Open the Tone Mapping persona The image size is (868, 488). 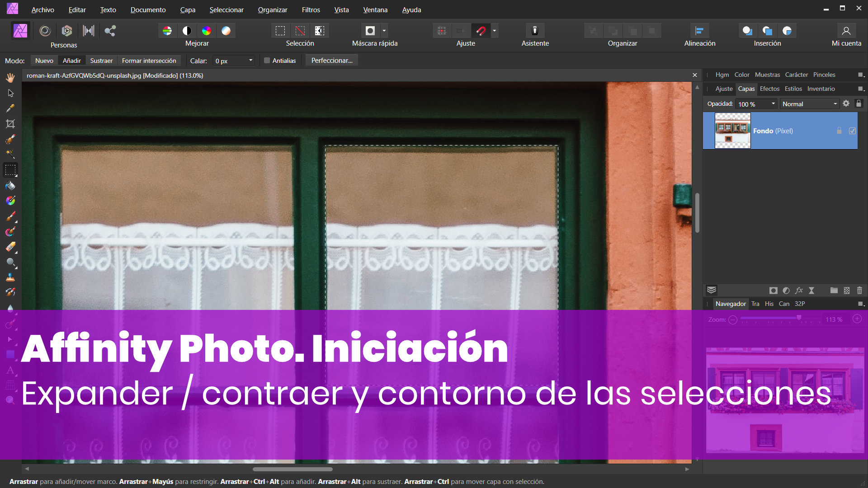pyautogui.click(x=89, y=31)
